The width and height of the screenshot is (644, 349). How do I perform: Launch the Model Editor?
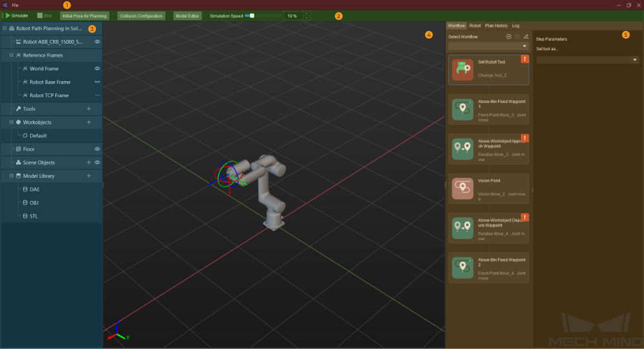coord(187,15)
